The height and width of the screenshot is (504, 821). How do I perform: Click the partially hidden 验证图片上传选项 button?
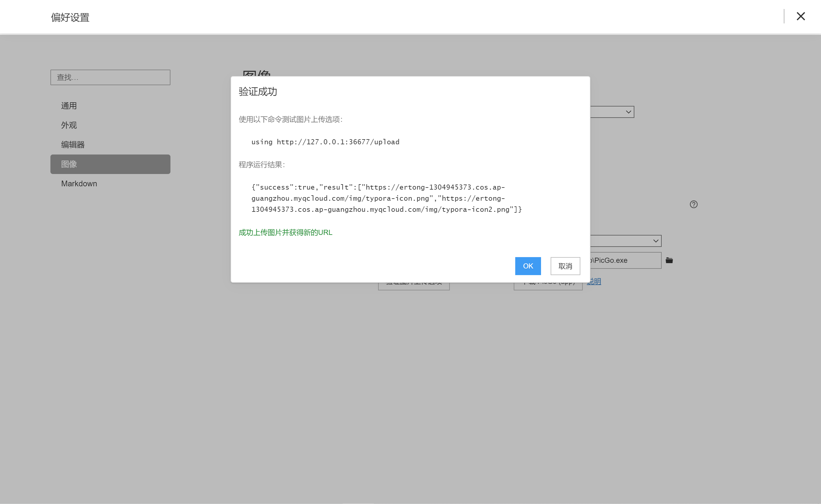point(414,286)
